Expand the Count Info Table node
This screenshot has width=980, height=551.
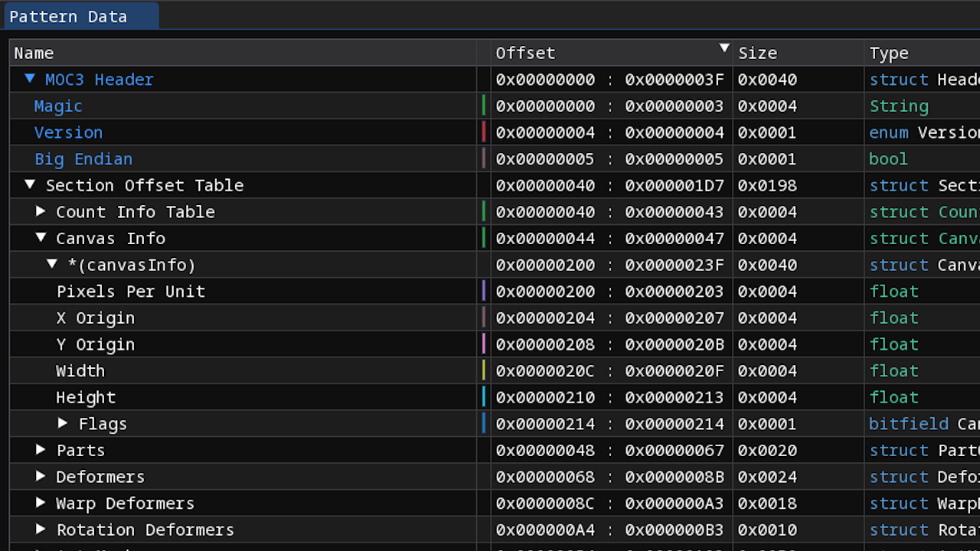(x=41, y=211)
